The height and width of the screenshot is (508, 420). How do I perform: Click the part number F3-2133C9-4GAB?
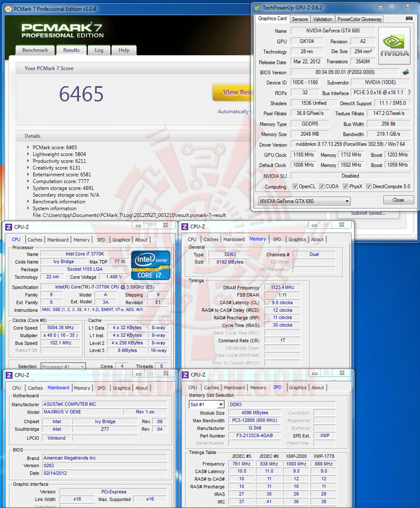point(254,436)
